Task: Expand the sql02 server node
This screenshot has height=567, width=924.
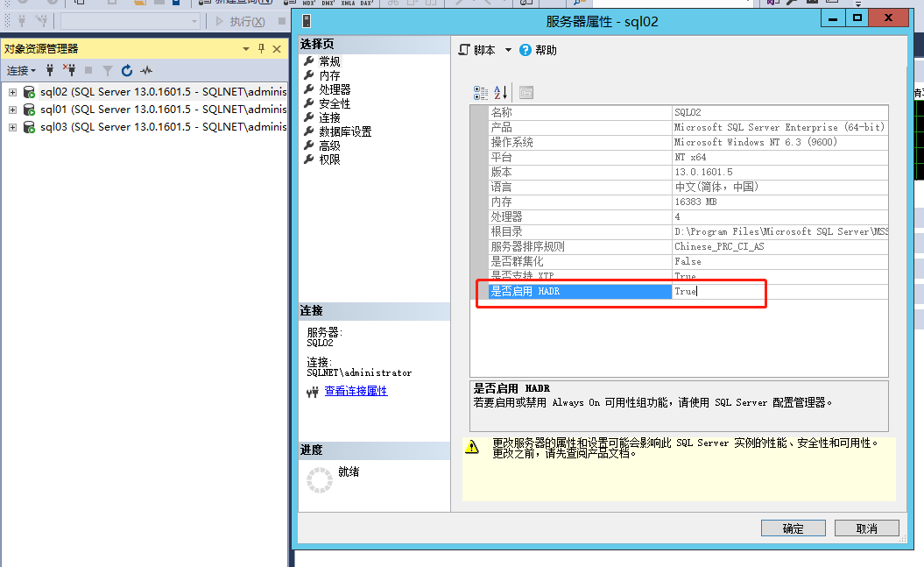Action: [x=12, y=92]
